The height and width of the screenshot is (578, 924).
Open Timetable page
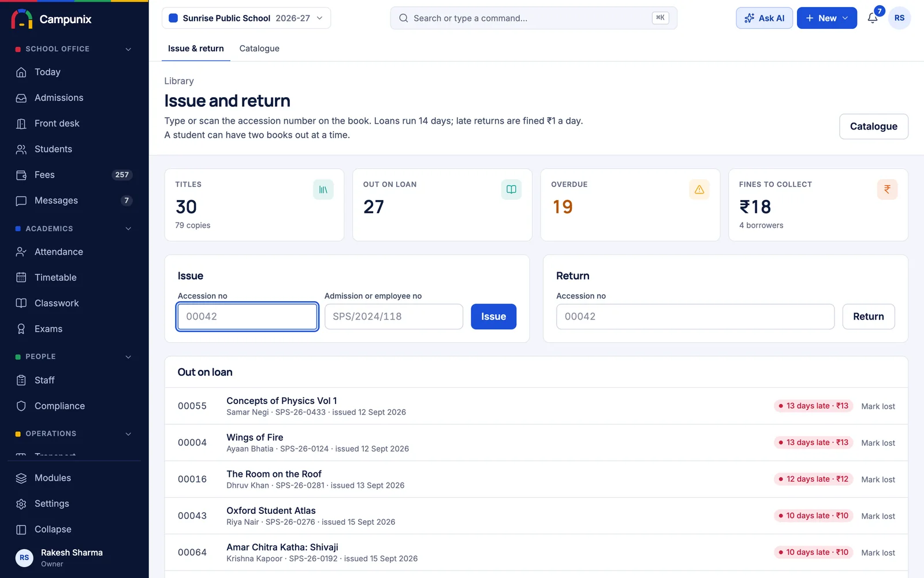click(x=74, y=277)
